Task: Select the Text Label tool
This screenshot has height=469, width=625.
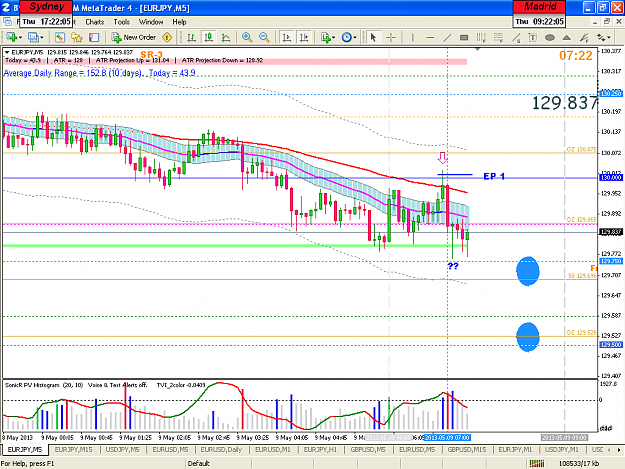Action: pyautogui.click(x=533, y=37)
